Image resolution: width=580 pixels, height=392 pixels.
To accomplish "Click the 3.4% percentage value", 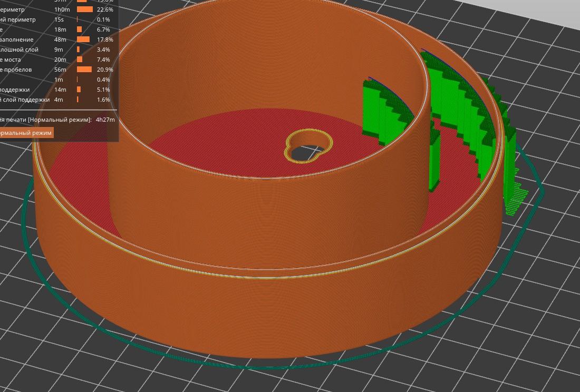I will click(x=103, y=50).
